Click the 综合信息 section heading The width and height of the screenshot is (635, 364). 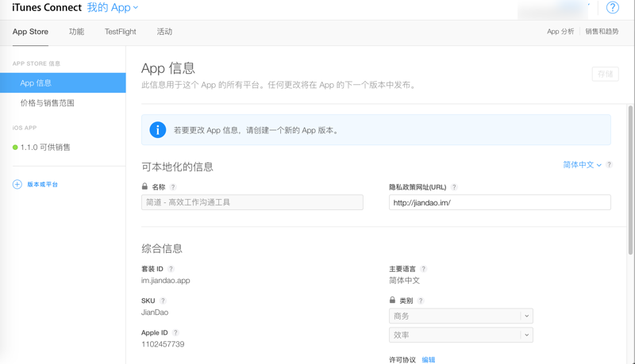point(162,248)
